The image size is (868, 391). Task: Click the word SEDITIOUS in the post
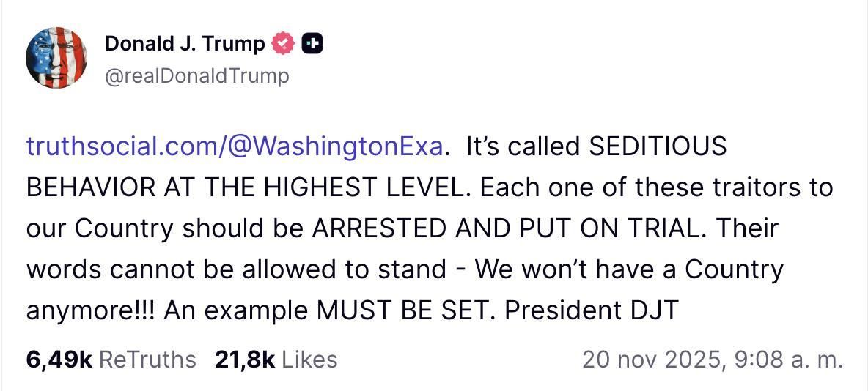658,146
